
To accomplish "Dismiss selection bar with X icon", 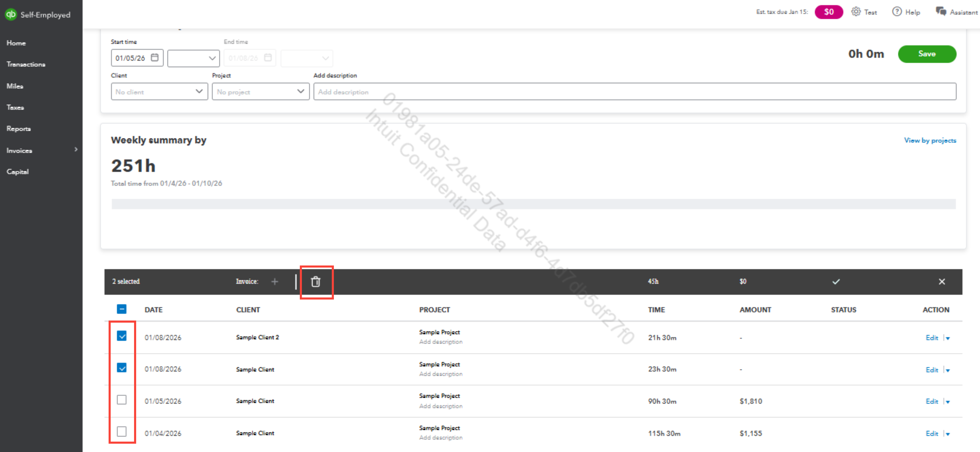I will tap(942, 282).
